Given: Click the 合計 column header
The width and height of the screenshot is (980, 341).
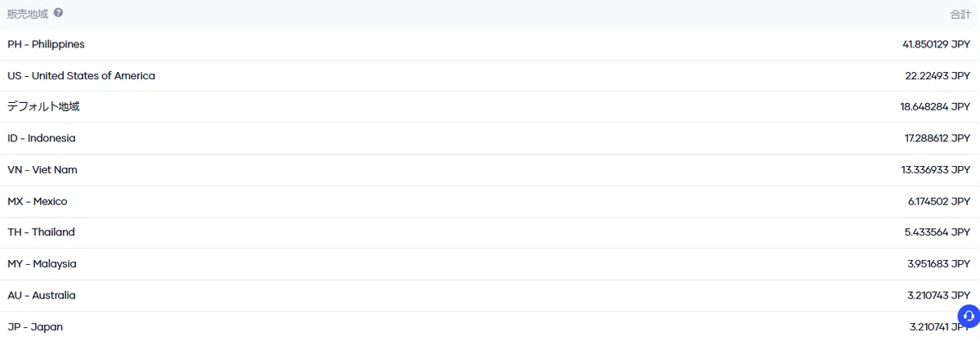Looking at the screenshot, I should 960,15.
